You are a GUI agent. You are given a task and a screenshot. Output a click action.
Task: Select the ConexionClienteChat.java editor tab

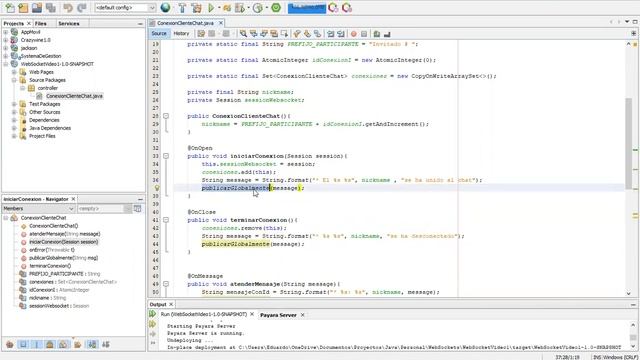[185, 23]
